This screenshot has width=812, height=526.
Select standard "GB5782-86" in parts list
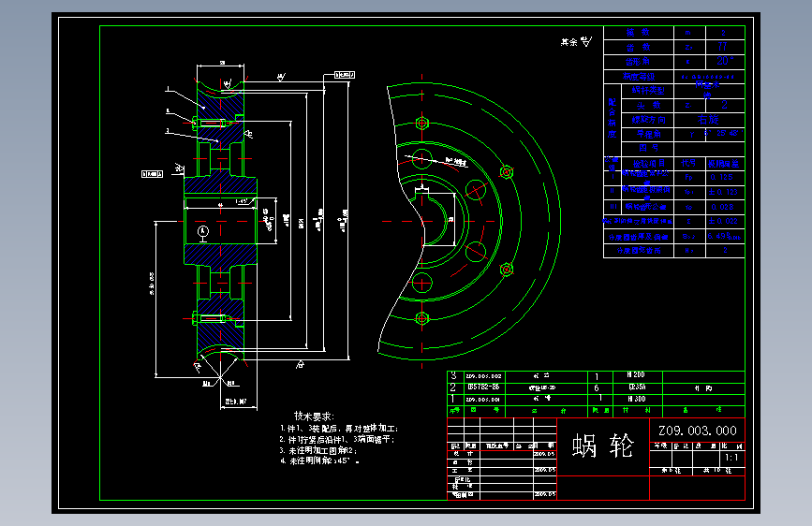pos(483,387)
